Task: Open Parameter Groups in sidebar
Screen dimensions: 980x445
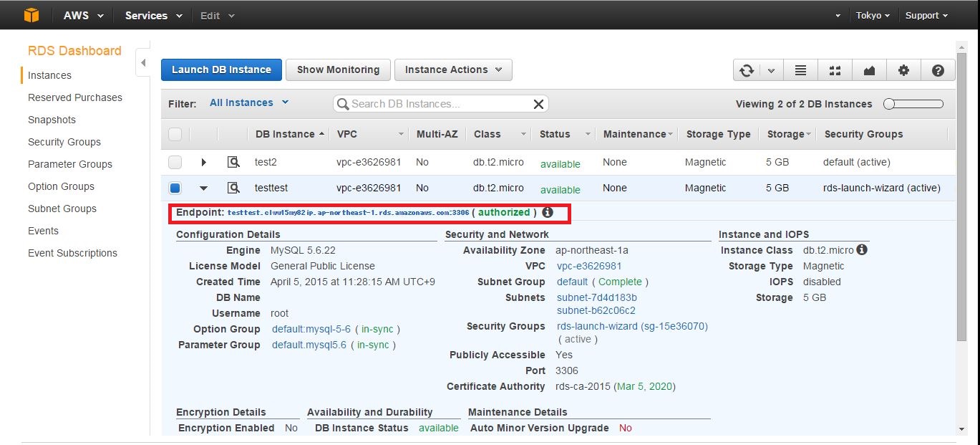Action: 70,164
